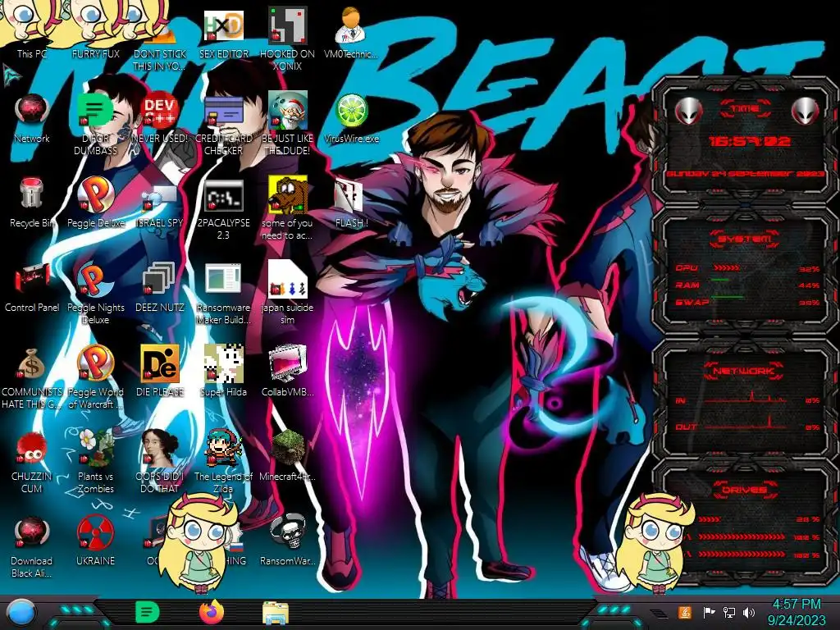Click the DRIVES widget header

pos(744,490)
